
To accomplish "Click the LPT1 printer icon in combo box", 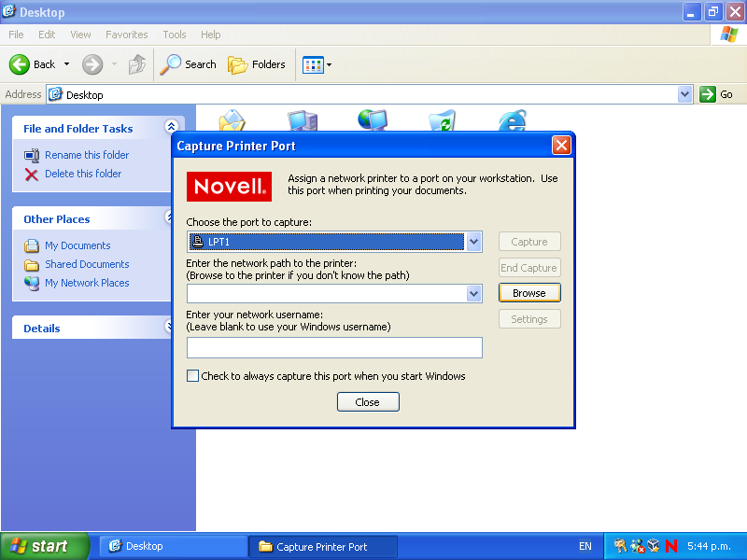I will (x=197, y=242).
